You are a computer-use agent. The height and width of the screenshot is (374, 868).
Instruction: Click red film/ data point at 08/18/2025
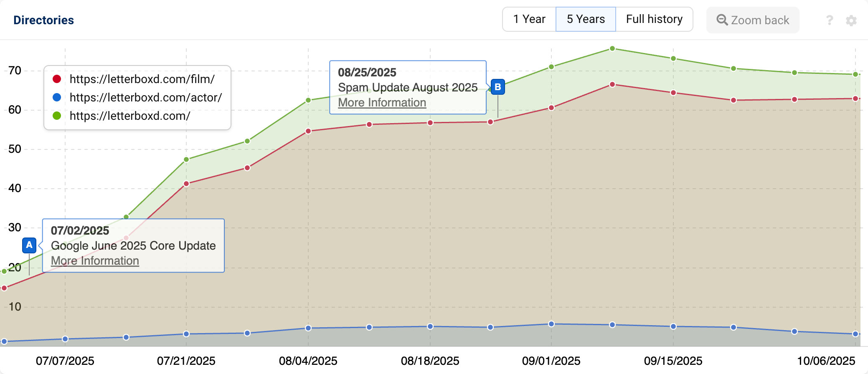[x=430, y=123]
